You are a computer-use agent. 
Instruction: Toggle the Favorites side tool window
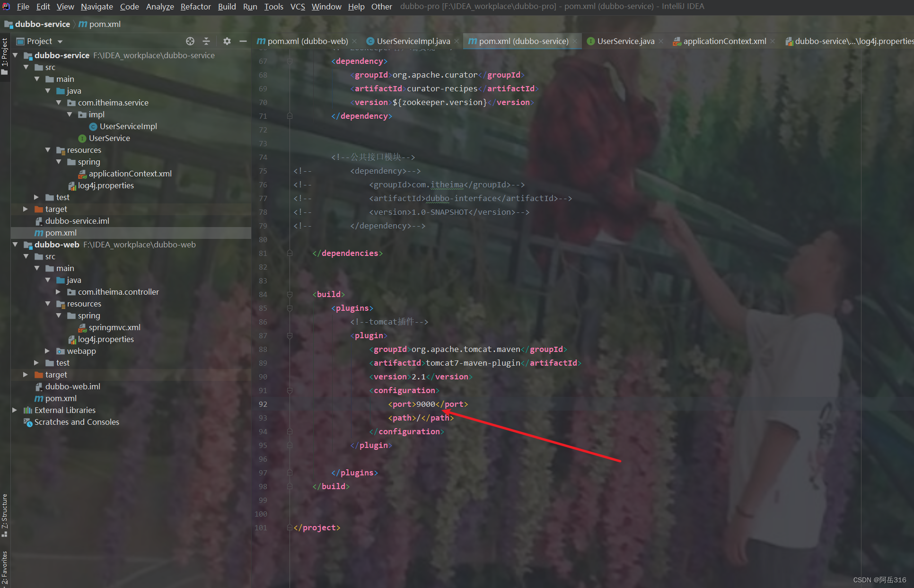5,568
